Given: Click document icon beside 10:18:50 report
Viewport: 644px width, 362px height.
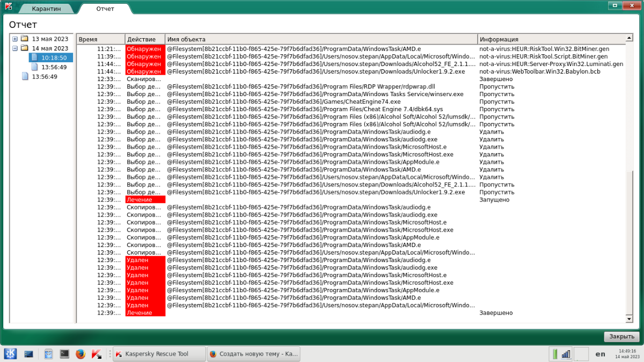Looking at the screenshot, I should (35, 57).
